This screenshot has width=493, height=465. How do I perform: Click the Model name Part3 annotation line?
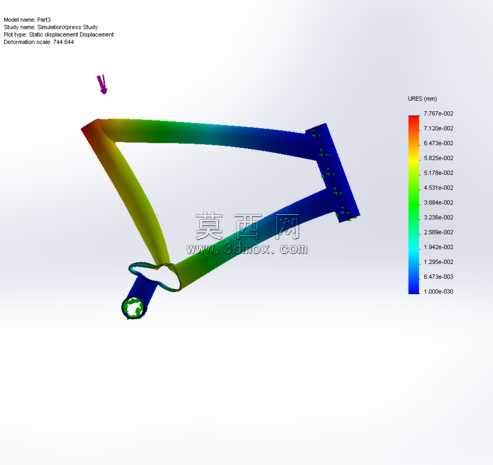coord(27,20)
